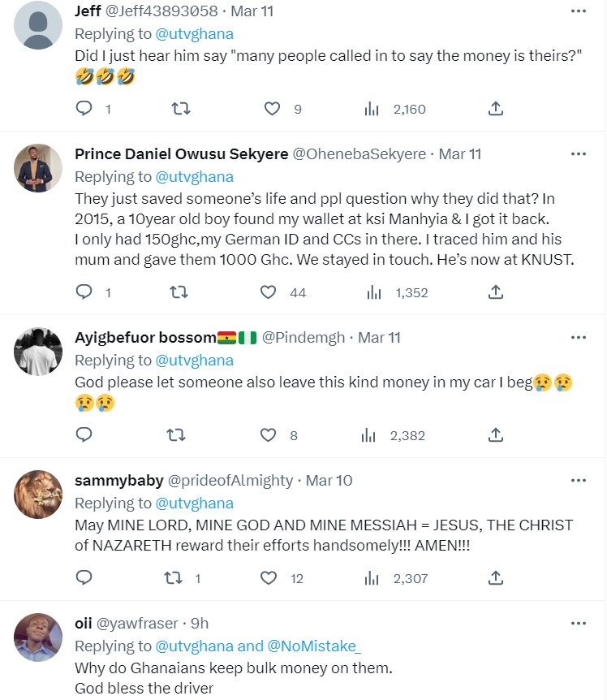Reply to sammybaby's tweet

pos(84,578)
